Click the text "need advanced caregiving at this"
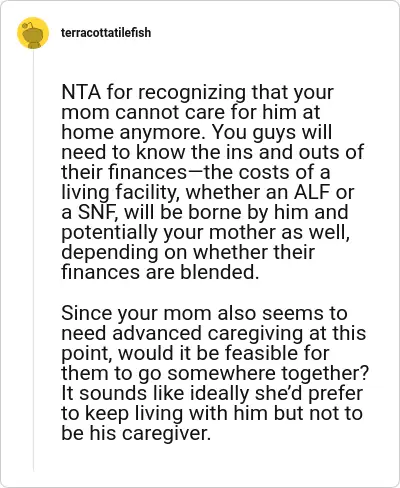The width and height of the screenshot is (400, 488). coord(214,333)
